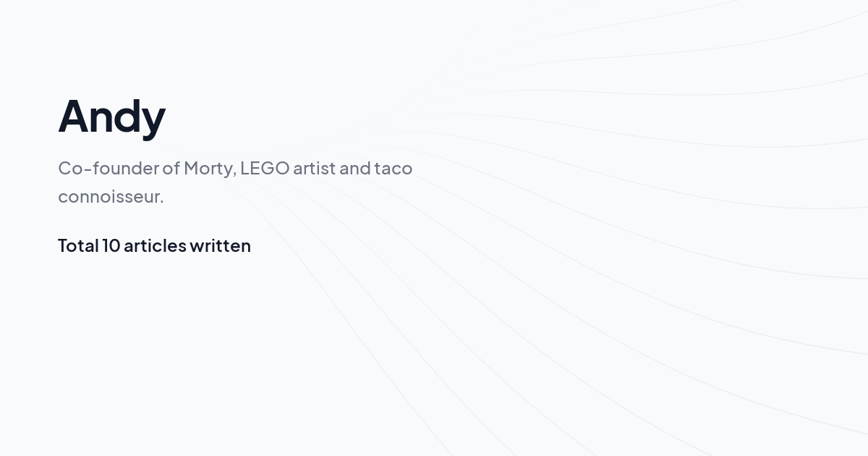Select the word Morty in description

(x=207, y=169)
